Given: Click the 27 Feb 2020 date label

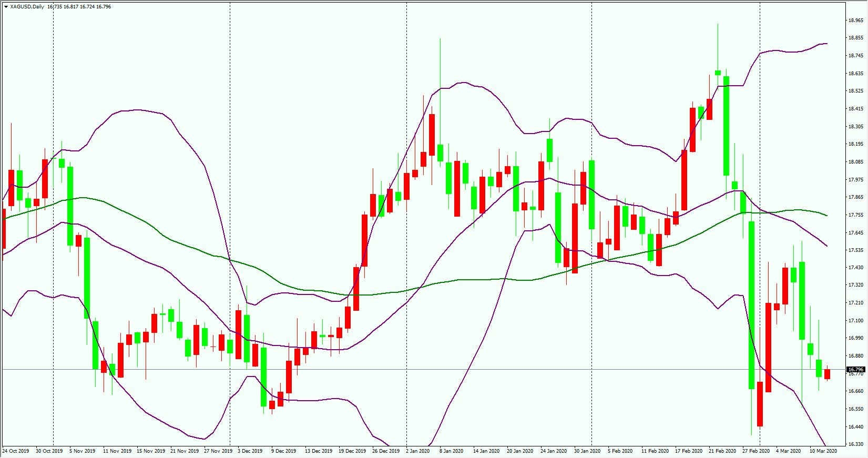Looking at the screenshot, I should coord(756,451).
